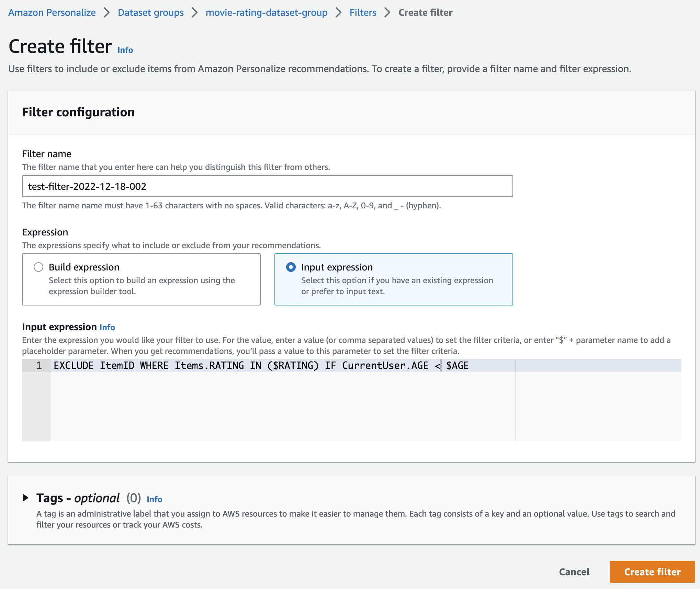Viewport: 700px width, 589px height.
Task: Cancel the filter creation
Action: pyautogui.click(x=574, y=572)
